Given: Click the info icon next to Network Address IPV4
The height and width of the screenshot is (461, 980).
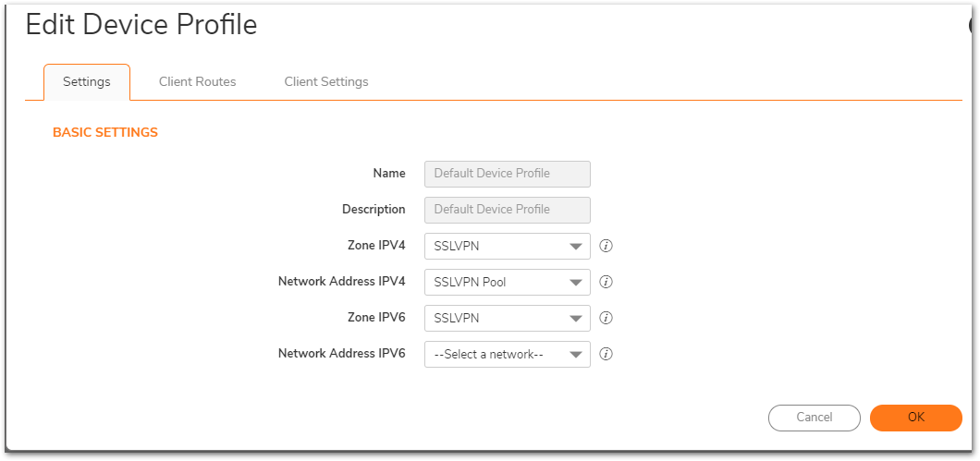Looking at the screenshot, I should click(606, 282).
